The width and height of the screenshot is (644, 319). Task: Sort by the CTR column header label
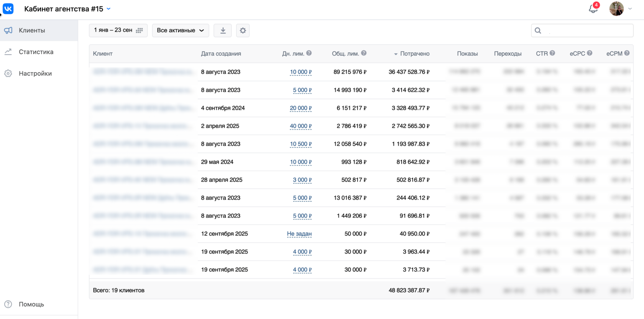click(x=542, y=54)
